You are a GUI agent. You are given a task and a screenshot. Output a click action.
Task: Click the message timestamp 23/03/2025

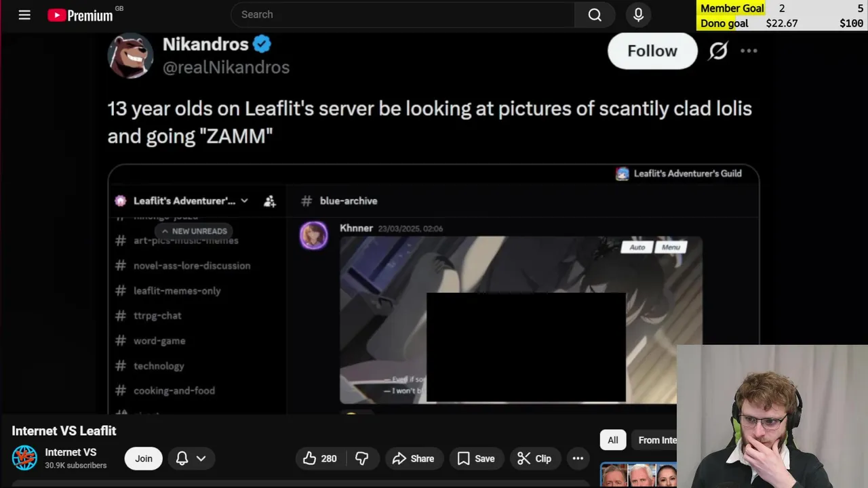[410, 228]
